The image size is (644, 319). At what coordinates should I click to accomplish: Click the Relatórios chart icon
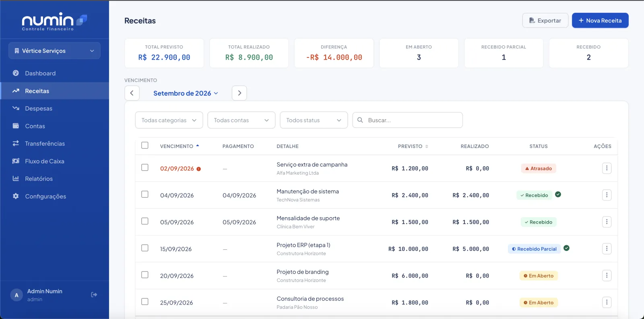pos(16,179)
